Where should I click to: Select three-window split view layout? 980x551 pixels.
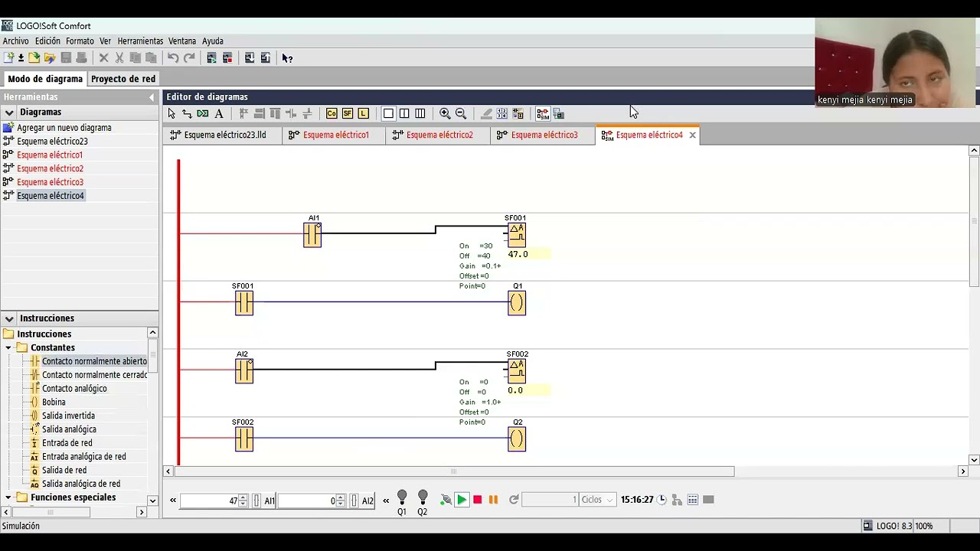[420, 113]
